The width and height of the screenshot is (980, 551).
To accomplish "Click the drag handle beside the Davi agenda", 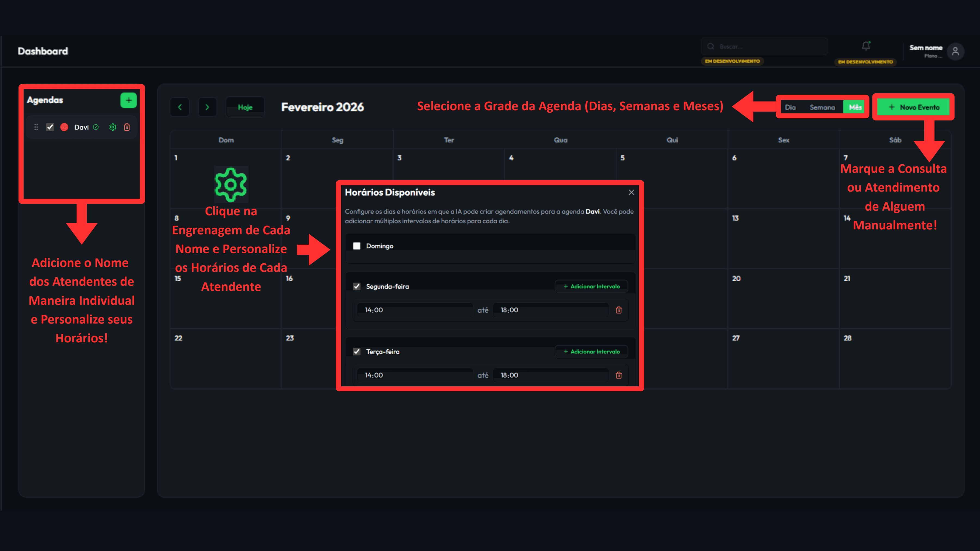I will point(36,127).
